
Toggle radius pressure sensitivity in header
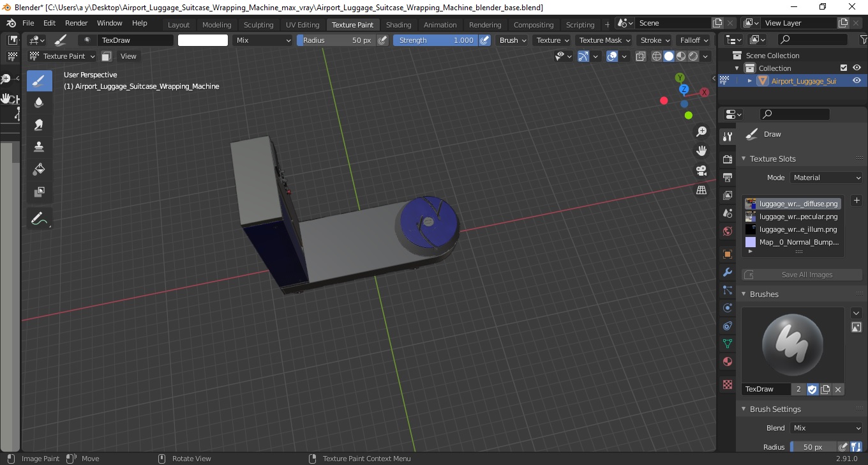382,40
